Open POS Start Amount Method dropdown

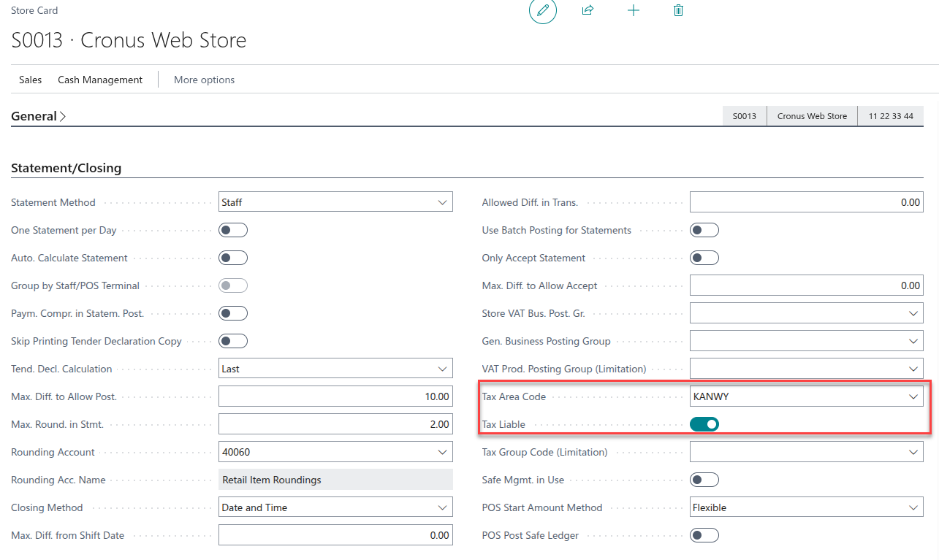[x=913, y=507]
